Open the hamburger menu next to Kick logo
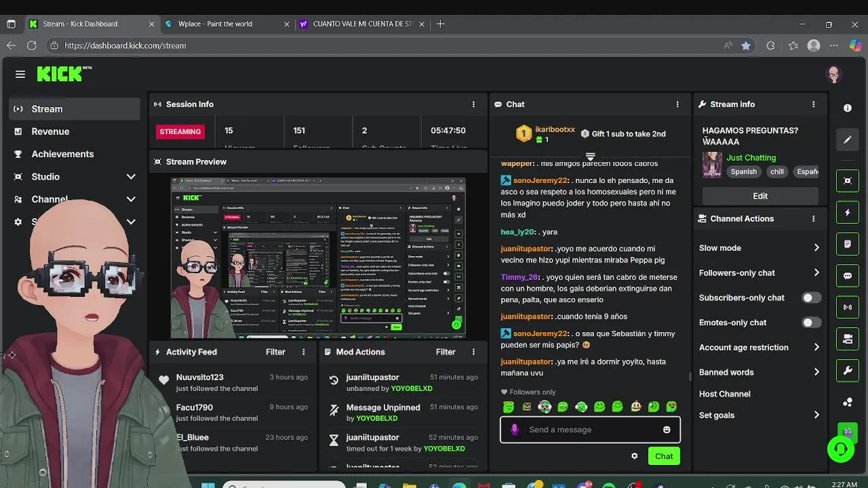 20,75
